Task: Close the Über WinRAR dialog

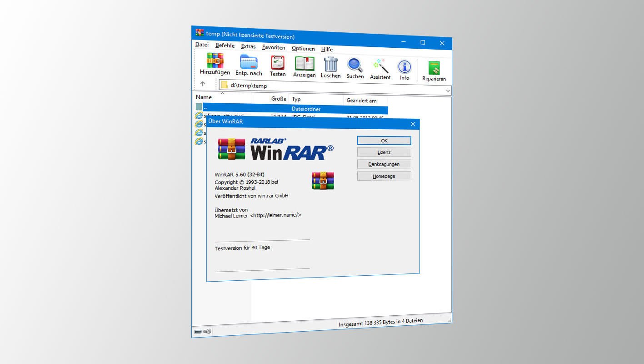Action: tap(413, 124)
